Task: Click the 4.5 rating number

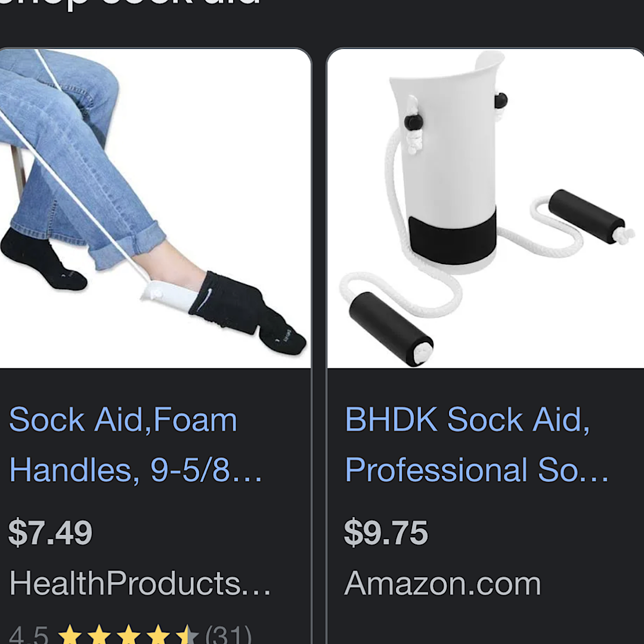Action: 29,635
